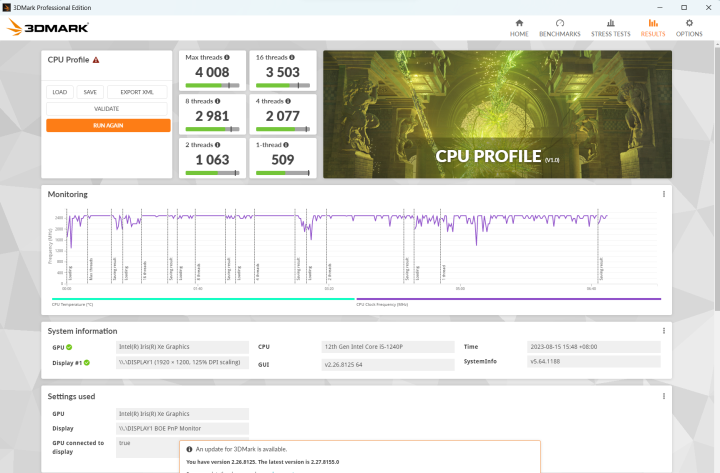The width and height of the screenshot is (720, 473).
Task: Open the Stress Tests page
Action: point(610,27)
